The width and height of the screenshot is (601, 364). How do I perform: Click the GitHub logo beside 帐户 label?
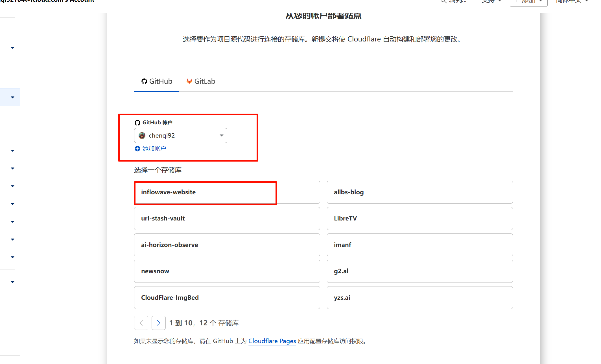tap(137, 123)
